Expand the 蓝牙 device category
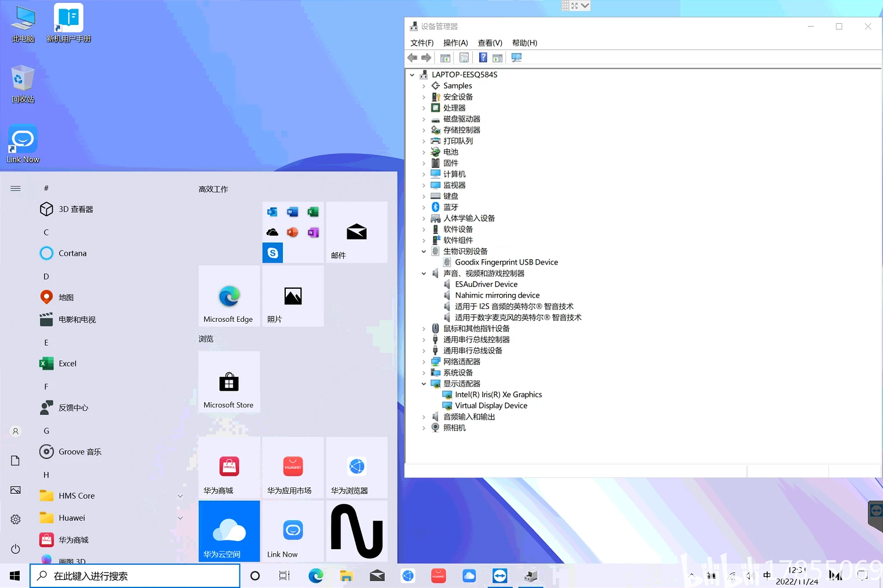 click(x=424, y=207)
